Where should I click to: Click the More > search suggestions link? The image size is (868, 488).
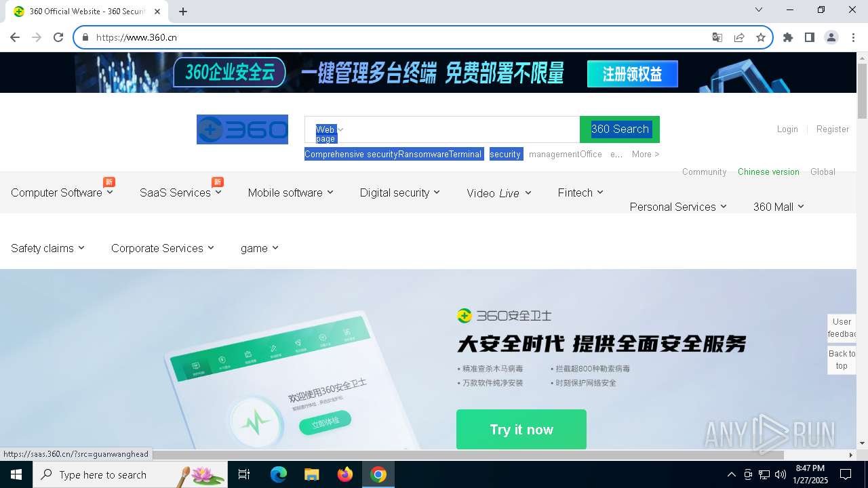tap(646, 154)
